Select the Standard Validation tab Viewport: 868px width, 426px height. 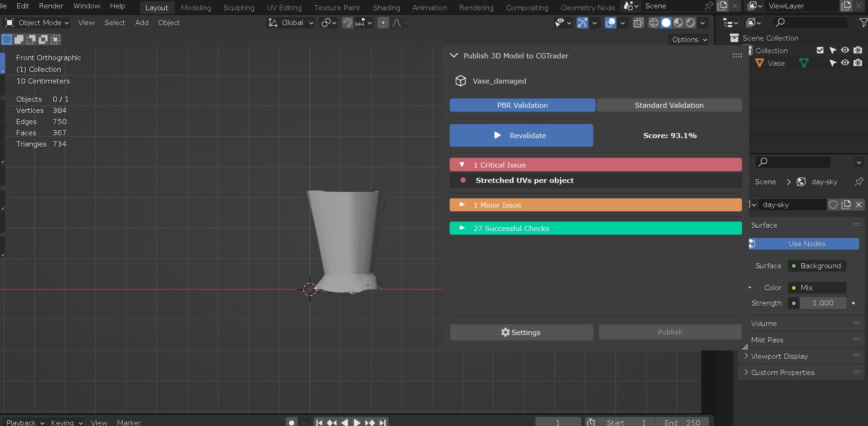[669, 105]
